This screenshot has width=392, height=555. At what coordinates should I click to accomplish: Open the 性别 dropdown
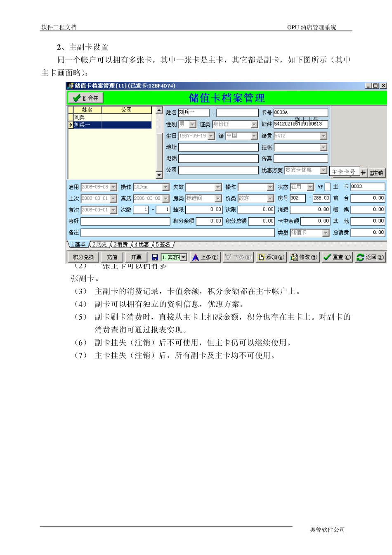[193, 124]
